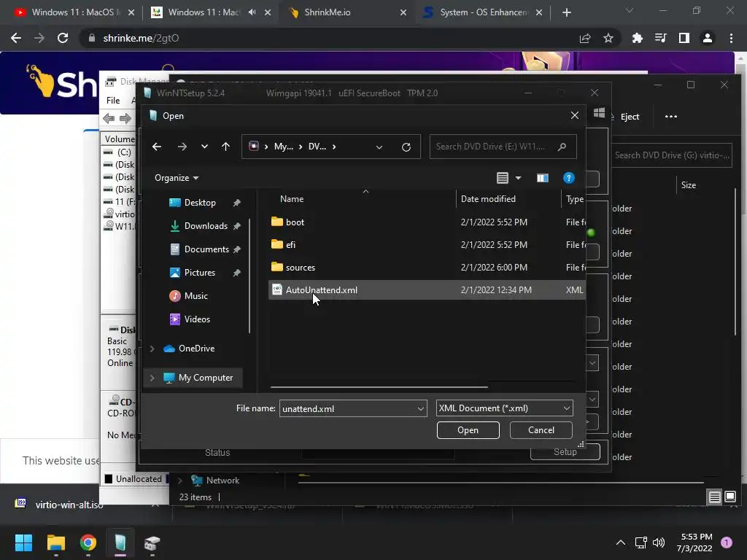Viewport: 747px width, 560px height.
Task: Open the File name dropdown arrow
Action: 421,408
